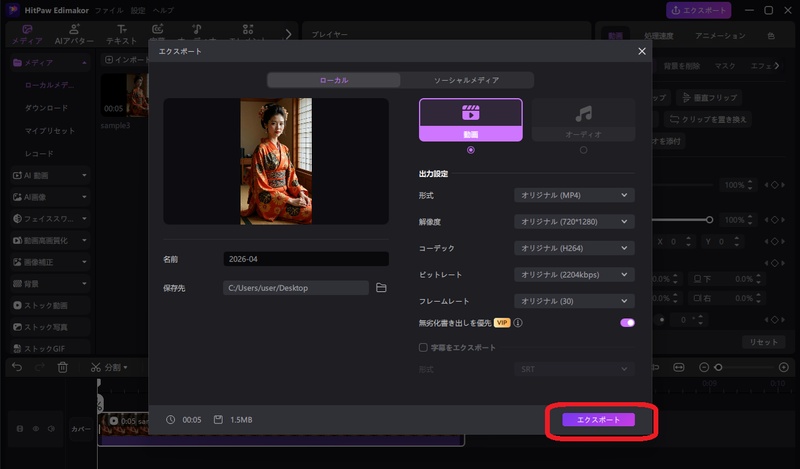
Task: Toggle the 無劣化書き出しを優先 switch
Action: coord(627,323)
